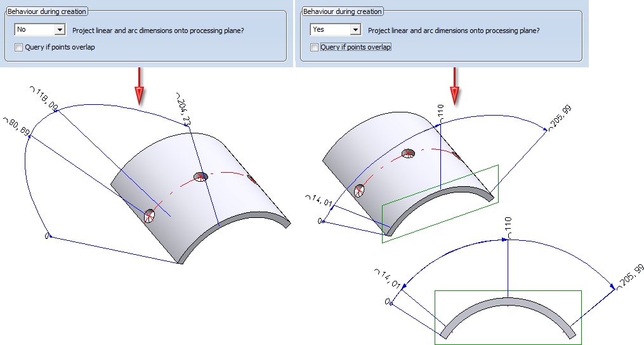
Task: Click left "Behaviour during creation" group title
Action: 46,11
